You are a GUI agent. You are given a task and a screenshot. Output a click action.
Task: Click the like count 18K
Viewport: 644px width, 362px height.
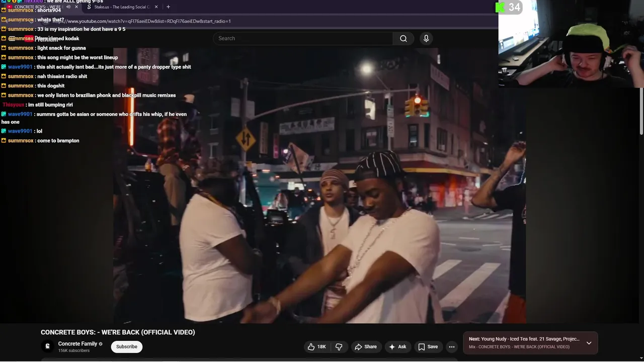321,347
